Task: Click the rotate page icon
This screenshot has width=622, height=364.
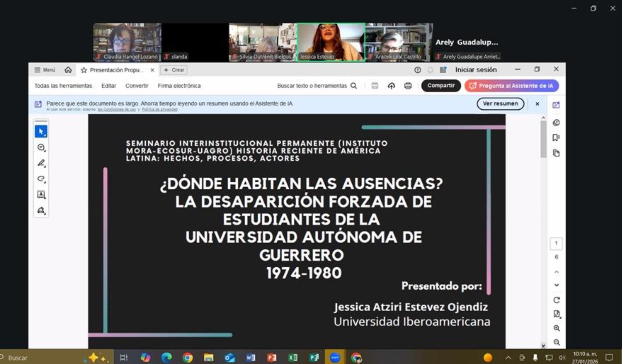Action: 557,300
